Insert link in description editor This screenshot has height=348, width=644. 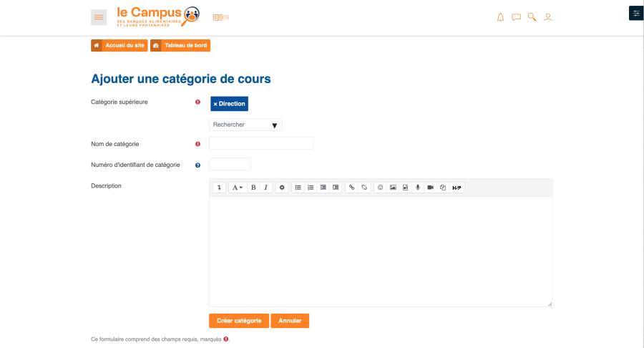(x=351, y=188)
